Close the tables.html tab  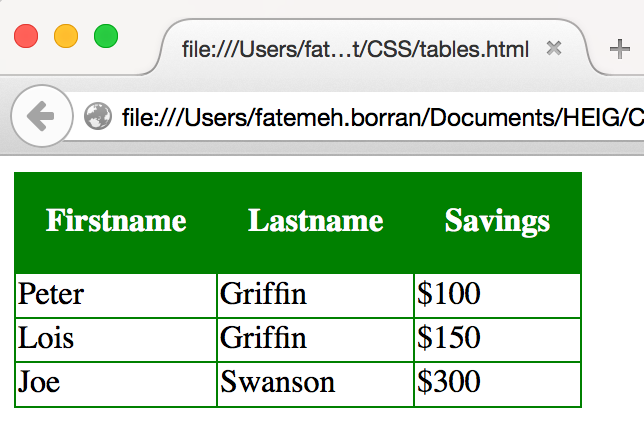[x=554, y=48]
